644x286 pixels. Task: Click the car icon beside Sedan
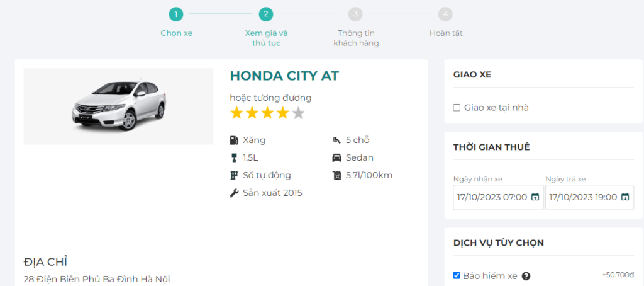[336, 157]
